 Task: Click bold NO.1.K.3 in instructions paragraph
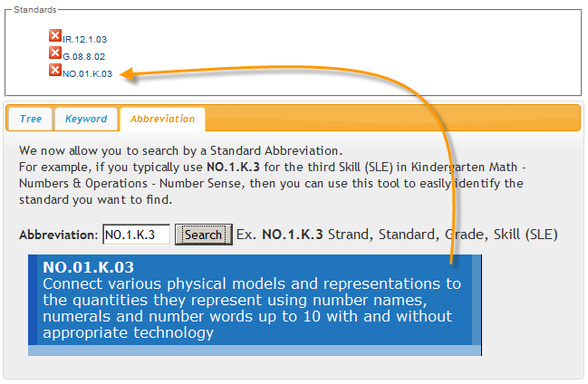[x=233, y=167]
